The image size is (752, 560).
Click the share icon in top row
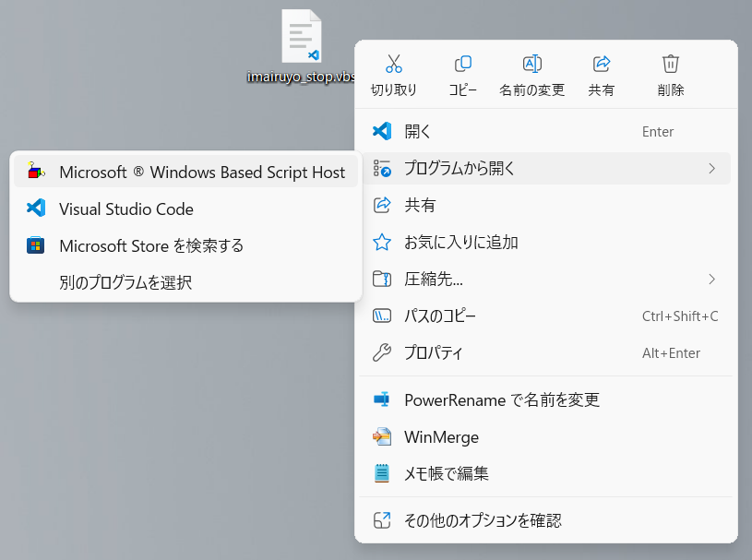[x=601, y=64]
